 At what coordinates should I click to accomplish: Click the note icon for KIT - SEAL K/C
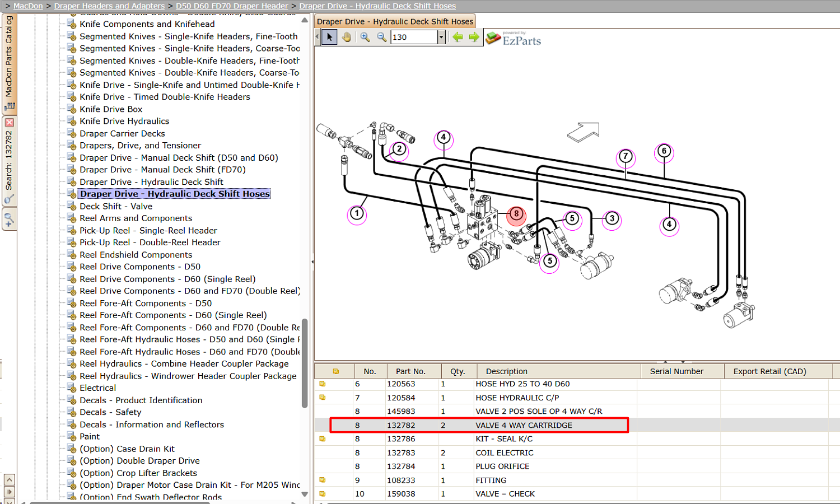[323, 439]
